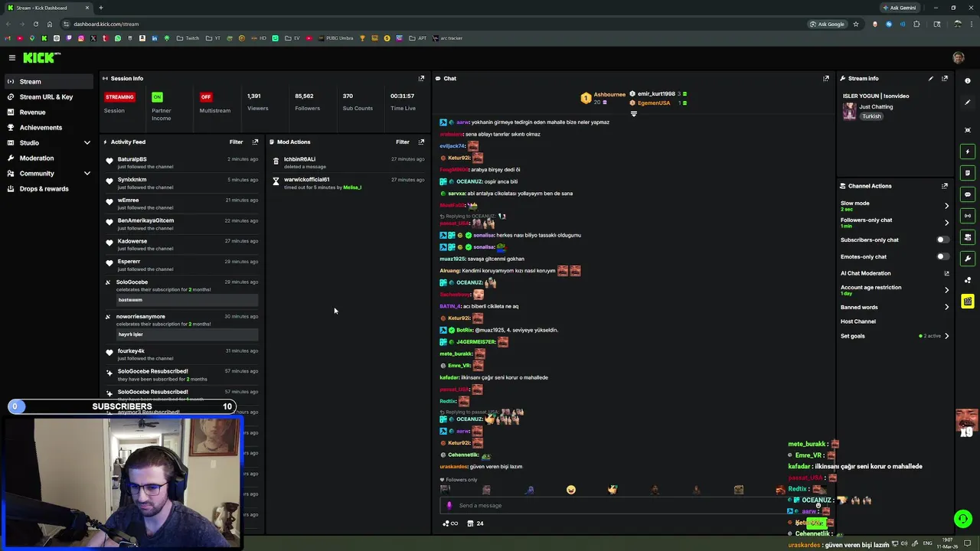Open the Achievements section
Image resolution: width=980 pixels, height=551 pixels.
[47, 127]
